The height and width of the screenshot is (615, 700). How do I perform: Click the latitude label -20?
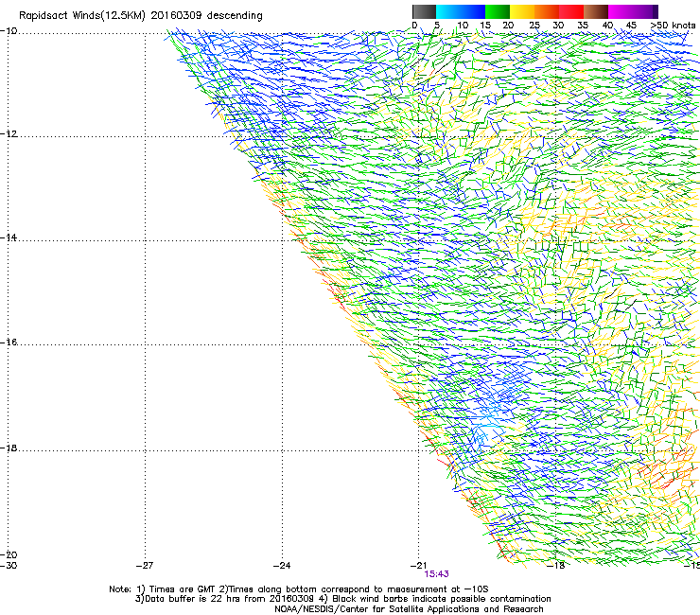coord(9,555)
